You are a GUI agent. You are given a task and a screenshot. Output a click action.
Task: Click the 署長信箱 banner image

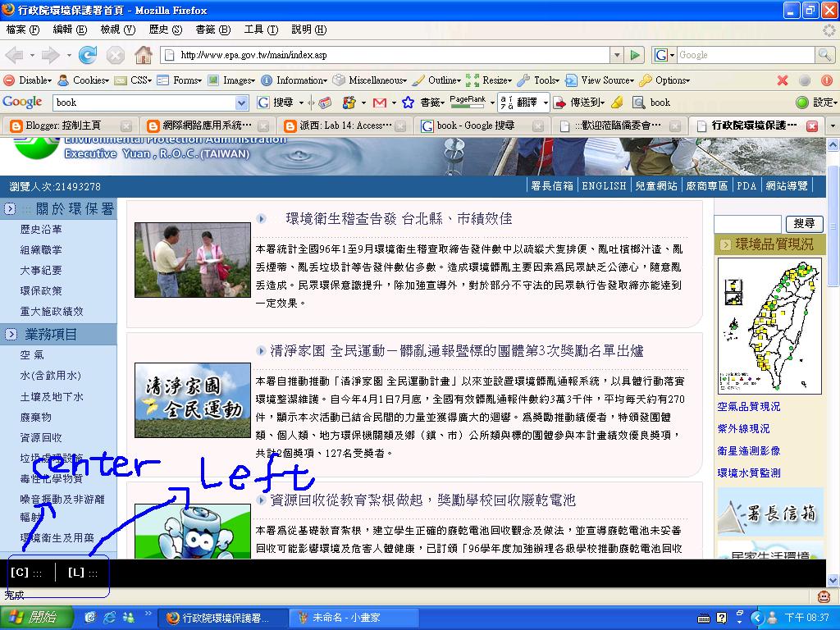pos(769,512)
